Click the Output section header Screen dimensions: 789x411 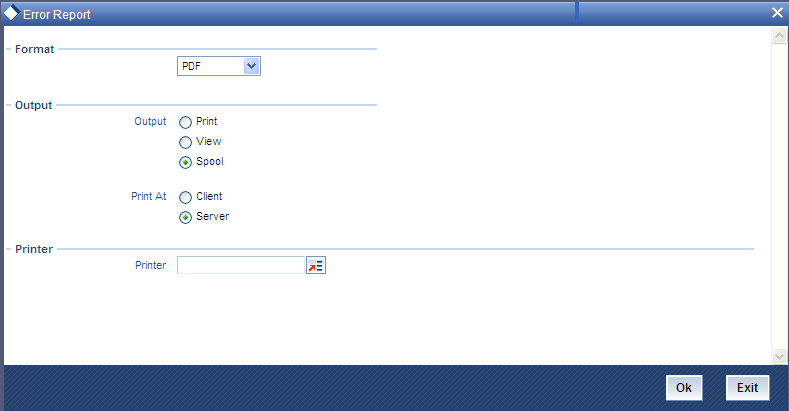point(33,105)
